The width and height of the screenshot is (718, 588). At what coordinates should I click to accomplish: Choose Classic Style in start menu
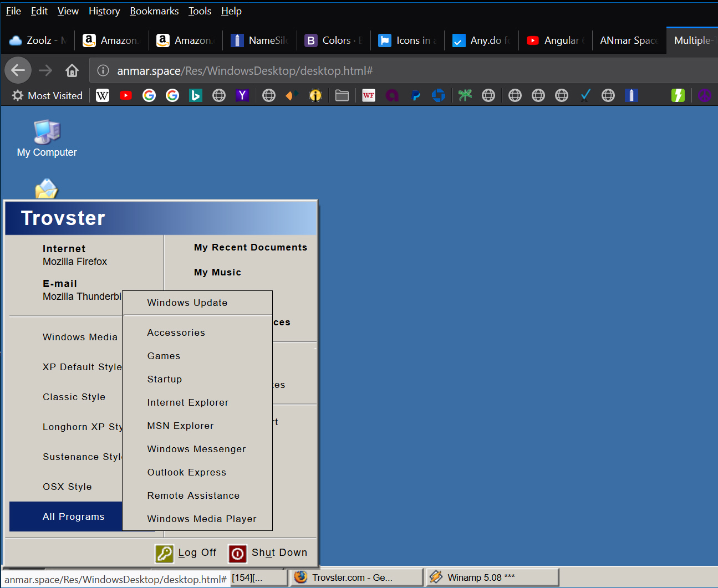(x=74, y=397)
